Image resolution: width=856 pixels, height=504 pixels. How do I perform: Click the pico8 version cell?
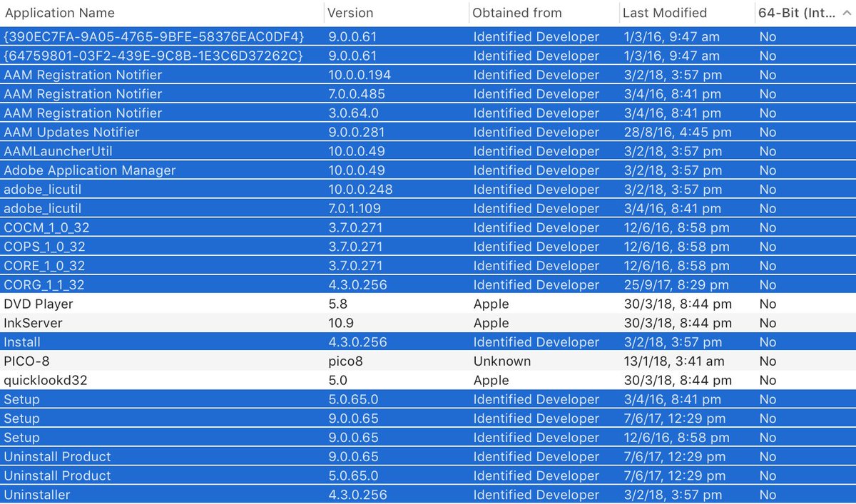pos(345,361)
